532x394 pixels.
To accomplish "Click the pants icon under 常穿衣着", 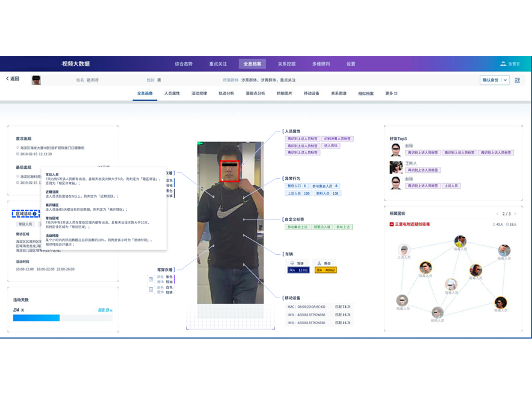I will [x=151, y=290].
